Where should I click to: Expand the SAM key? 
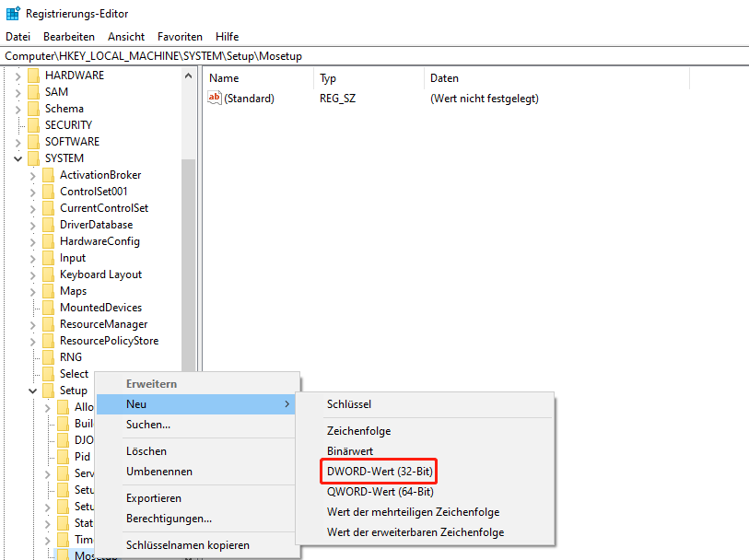(18, 93)
